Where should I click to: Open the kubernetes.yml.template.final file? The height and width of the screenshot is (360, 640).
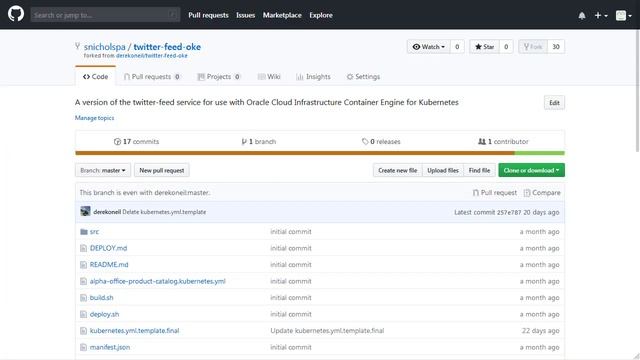coord(134,331)
